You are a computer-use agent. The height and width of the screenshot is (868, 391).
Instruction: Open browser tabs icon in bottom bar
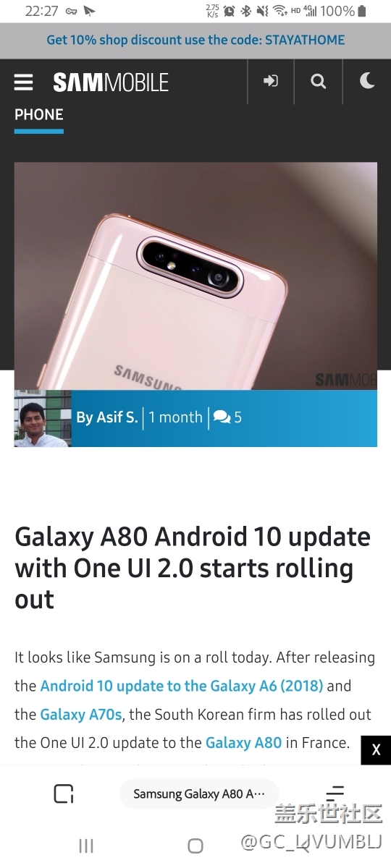pyautogui.click(x=64, y=793)
